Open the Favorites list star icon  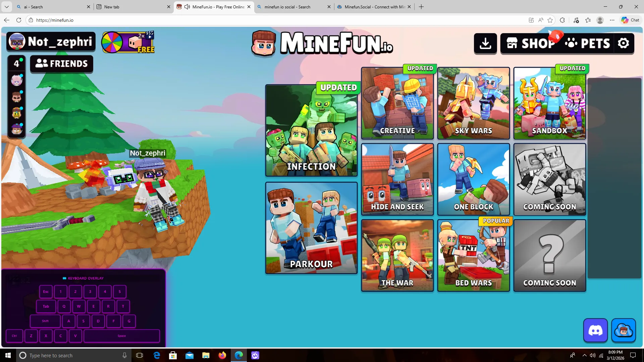[x=588, y=20]
